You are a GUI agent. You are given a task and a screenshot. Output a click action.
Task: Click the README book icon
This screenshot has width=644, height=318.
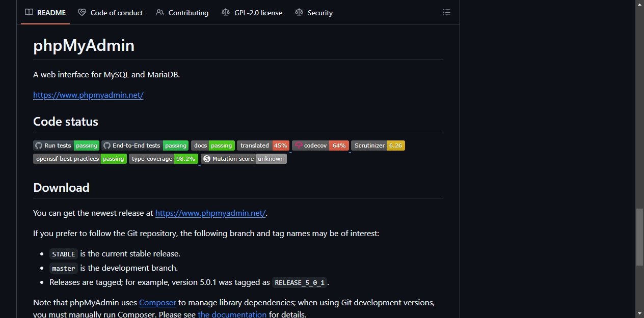[x=29, y=12]
